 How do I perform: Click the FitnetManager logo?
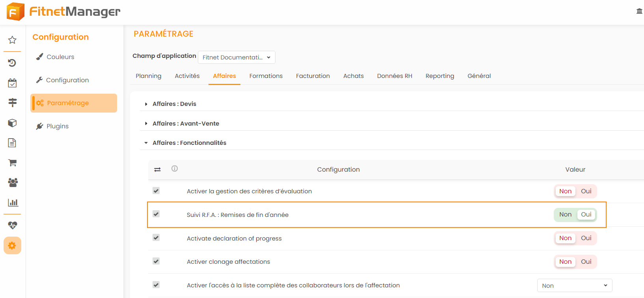click(63, 12)
